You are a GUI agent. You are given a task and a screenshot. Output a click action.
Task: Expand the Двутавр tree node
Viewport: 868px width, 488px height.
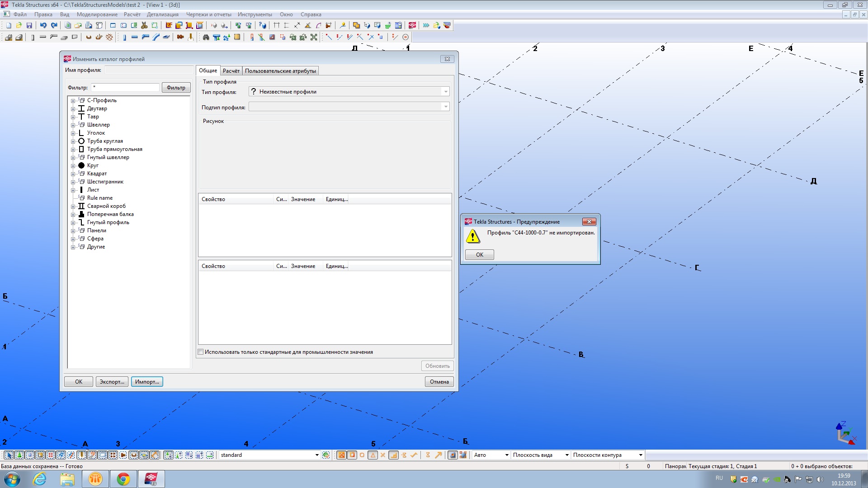tap(73, 109)
